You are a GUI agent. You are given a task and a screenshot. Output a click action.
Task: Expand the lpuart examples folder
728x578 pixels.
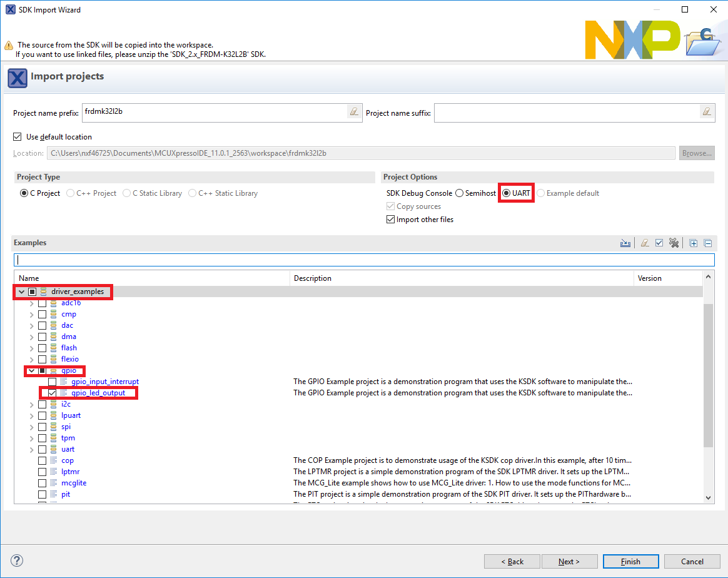click(32, 415)
